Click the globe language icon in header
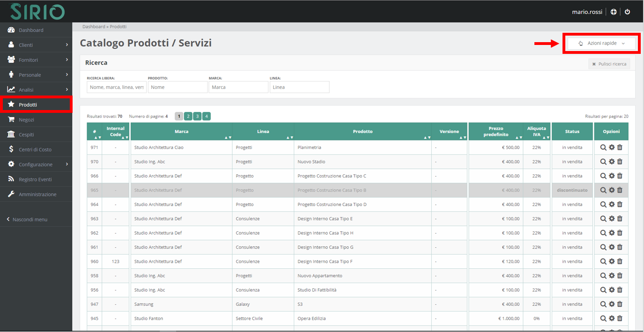This screenshot has height=332, width=644. (614, 12)
